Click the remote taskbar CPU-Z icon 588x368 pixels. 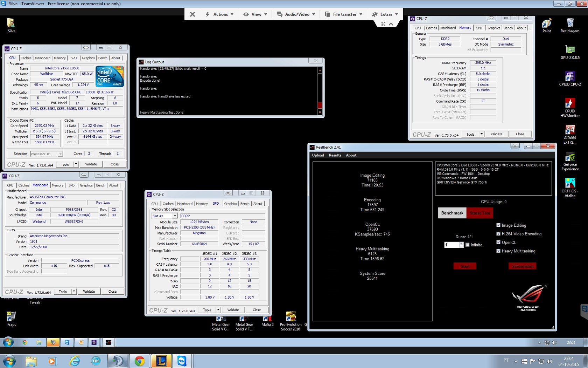tap(94, 342)
